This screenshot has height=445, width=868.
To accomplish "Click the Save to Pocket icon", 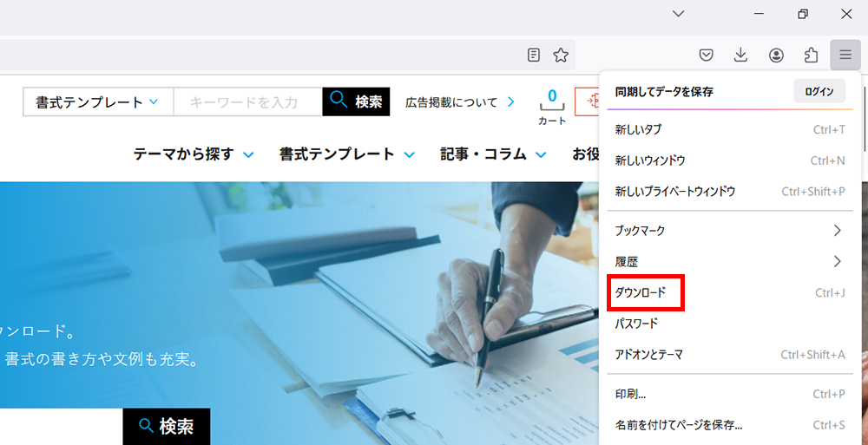I will 706,55.
